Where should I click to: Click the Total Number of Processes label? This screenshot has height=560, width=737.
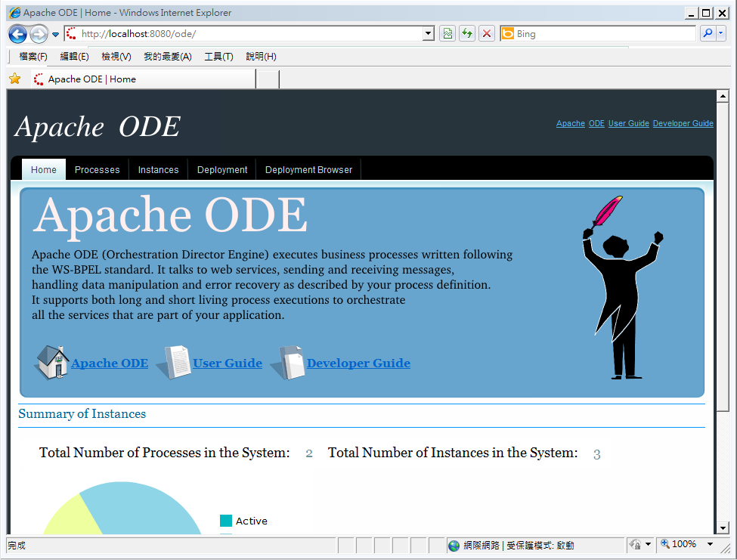pyautogui.click(x=165, y=453)
